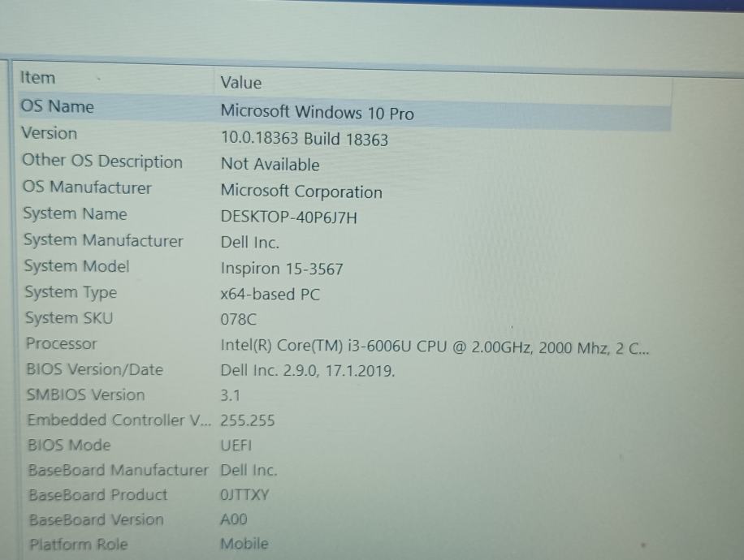Viewport: 744px width, 560px height.
Task: Select the BaseBoard Product row label
Action: pos(97,494)
